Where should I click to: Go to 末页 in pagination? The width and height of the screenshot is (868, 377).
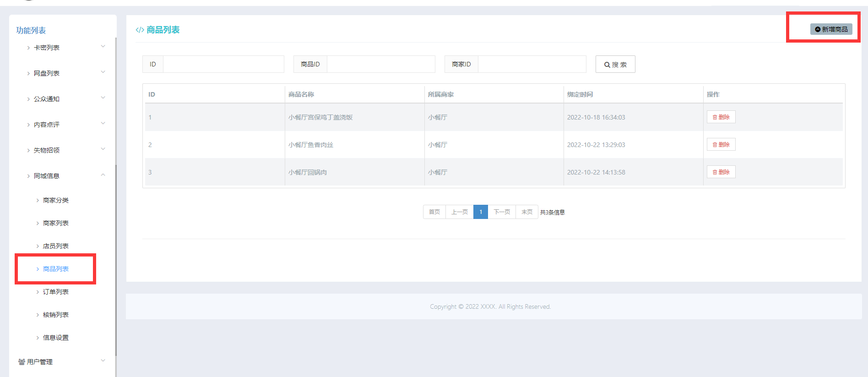point(527,212)
